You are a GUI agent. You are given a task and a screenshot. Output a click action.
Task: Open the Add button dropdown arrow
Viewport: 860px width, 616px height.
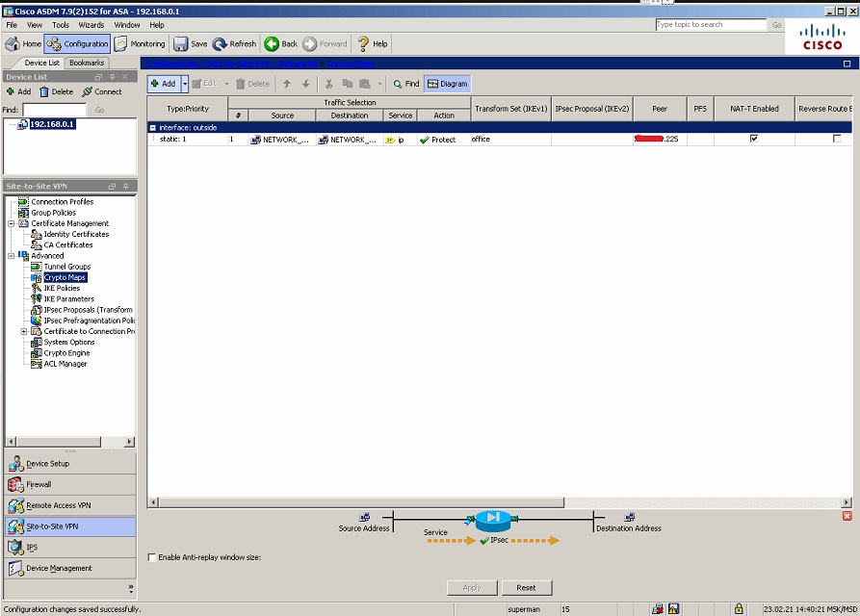185,84
